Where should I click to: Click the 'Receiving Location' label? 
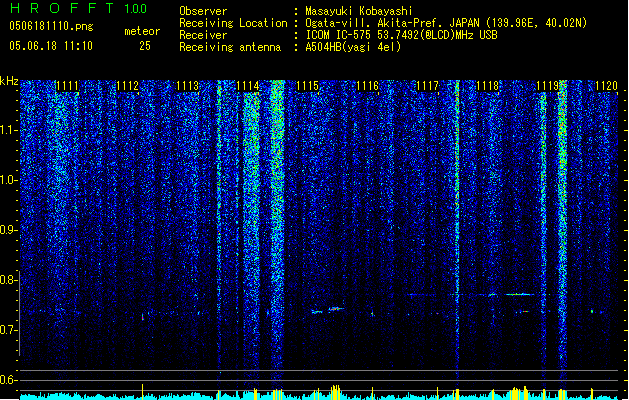233,23
